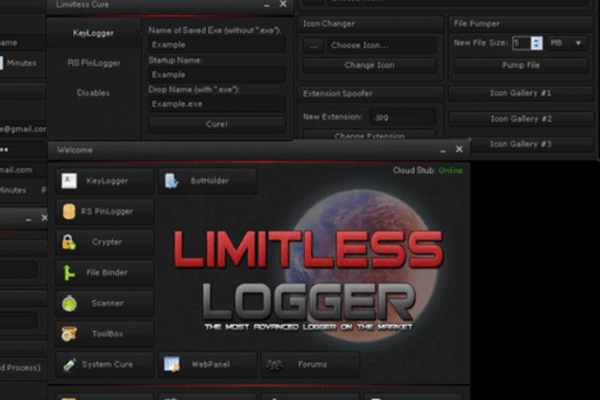Screen dimensions: 600x400
Task: Click the WebPanel icon
Action: pyautogui.click(x=172, y=364)
